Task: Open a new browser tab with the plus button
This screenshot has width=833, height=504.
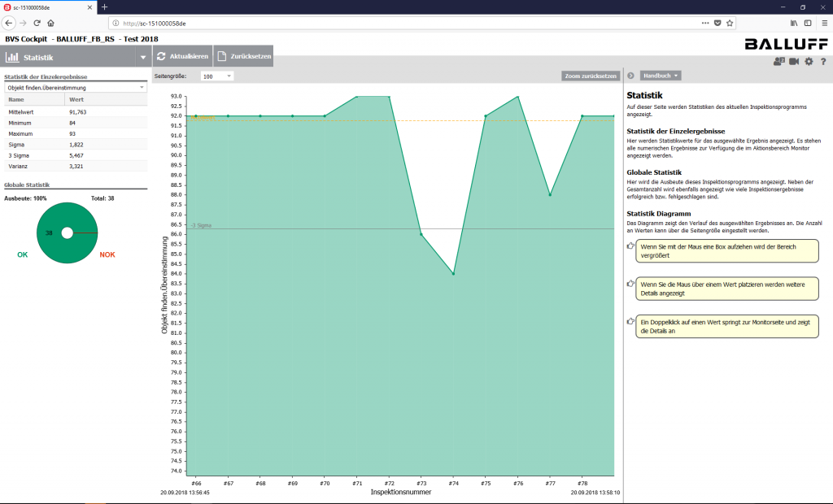Action: [104, 7]
